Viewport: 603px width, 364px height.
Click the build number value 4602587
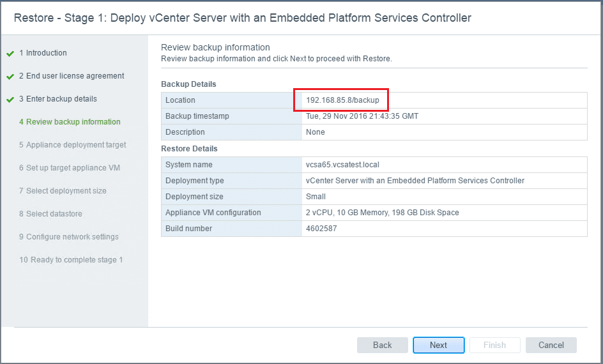(321, 229)
